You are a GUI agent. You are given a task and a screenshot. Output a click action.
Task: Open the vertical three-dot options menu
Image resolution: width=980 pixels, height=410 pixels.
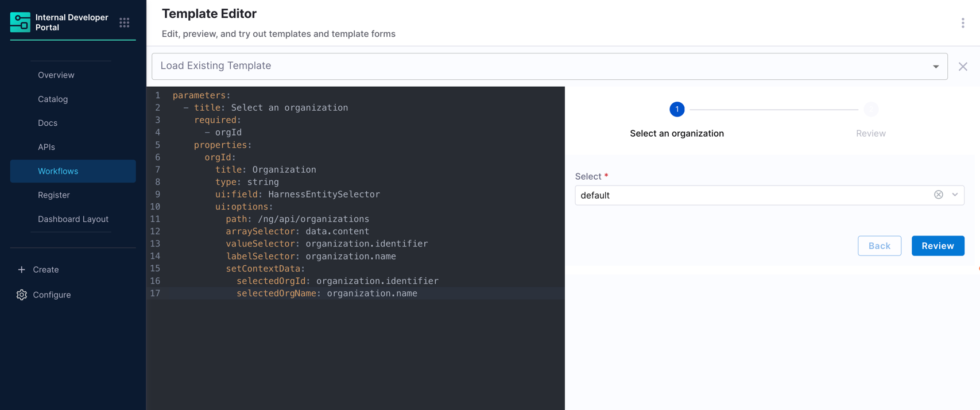coord(963,23)
